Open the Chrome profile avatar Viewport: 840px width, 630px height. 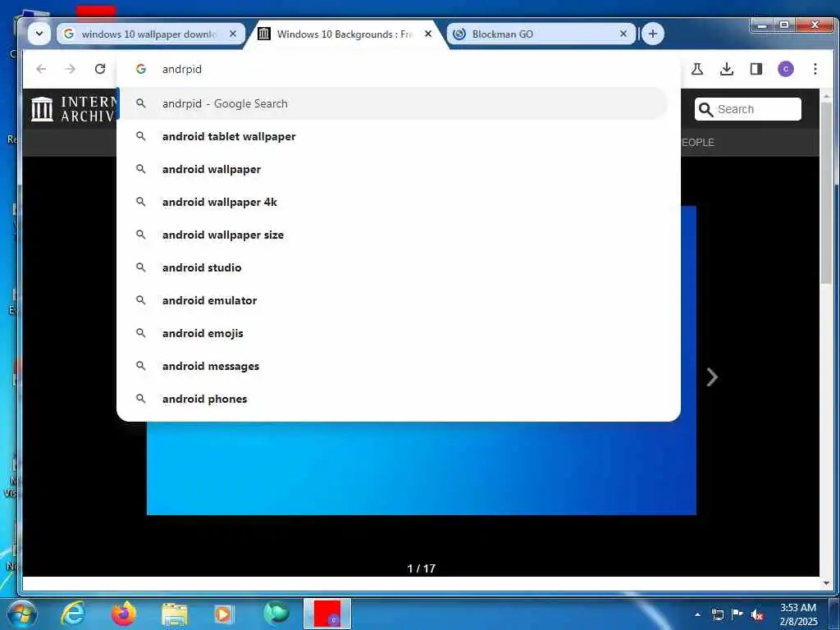(785, 69)
